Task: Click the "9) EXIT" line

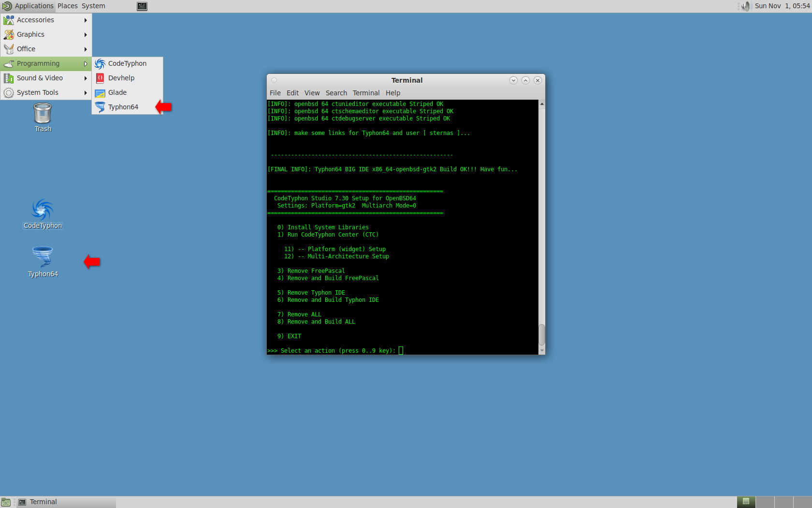Action: click(289, 336)
